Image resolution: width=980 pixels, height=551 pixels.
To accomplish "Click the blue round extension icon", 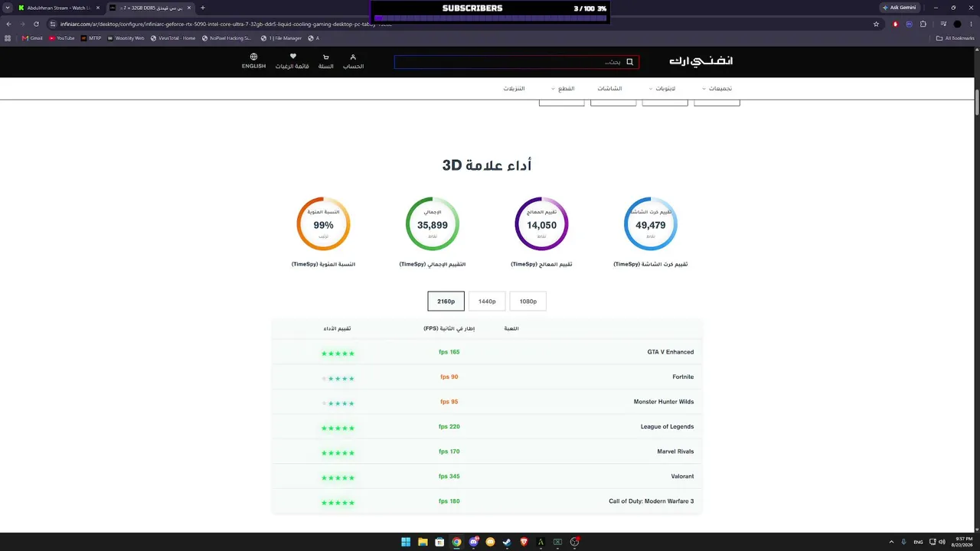I will point(910,24).
